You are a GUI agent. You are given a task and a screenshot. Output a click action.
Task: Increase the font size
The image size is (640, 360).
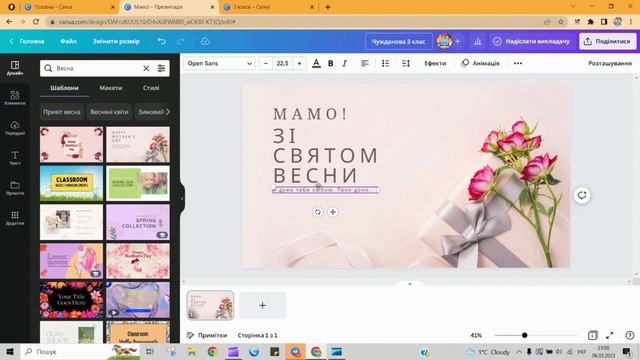click(x=299, y=63)
